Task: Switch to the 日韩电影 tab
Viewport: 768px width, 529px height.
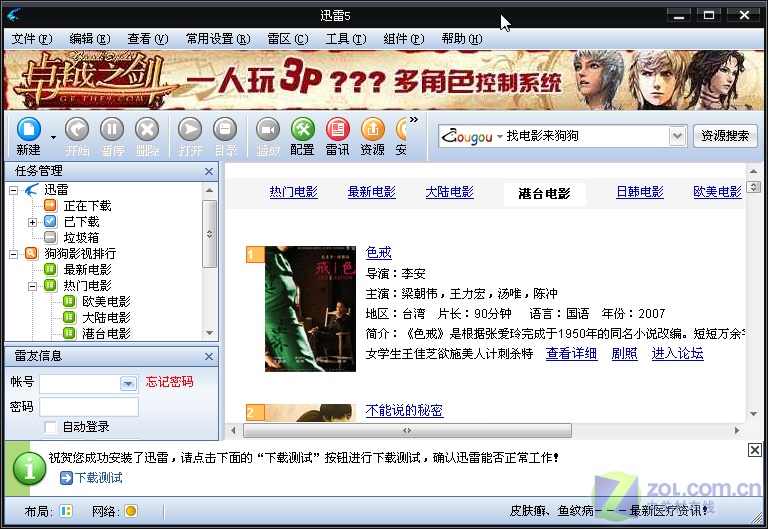Action: tap(640, 192)
